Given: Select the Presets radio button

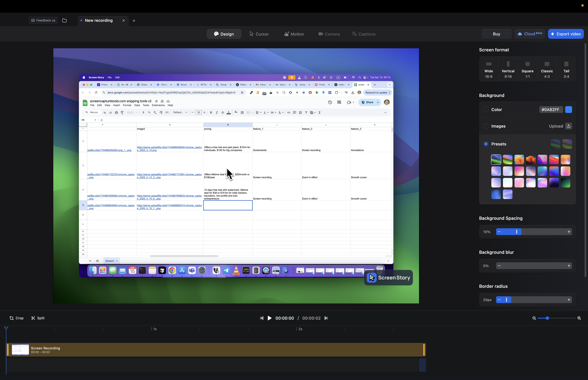Looking at the screenshot, I should tap(486, 144).
